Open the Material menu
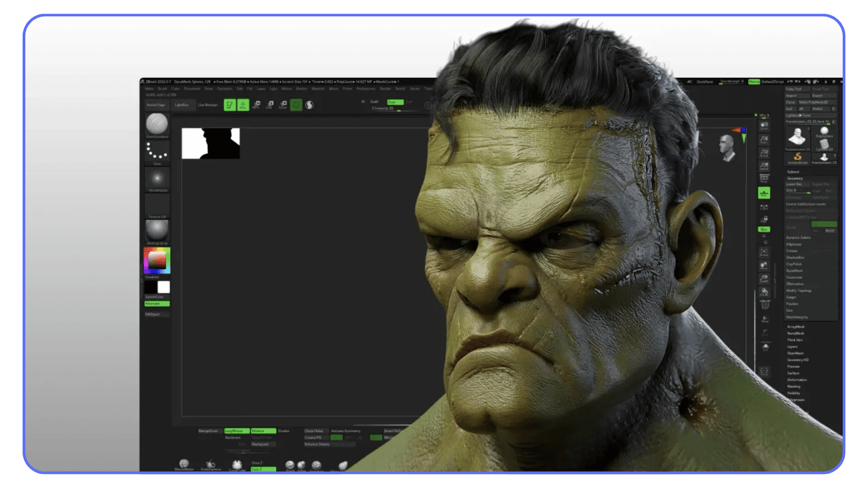The height and width of the screenshot is (488, 868). (x=318, y=89)
